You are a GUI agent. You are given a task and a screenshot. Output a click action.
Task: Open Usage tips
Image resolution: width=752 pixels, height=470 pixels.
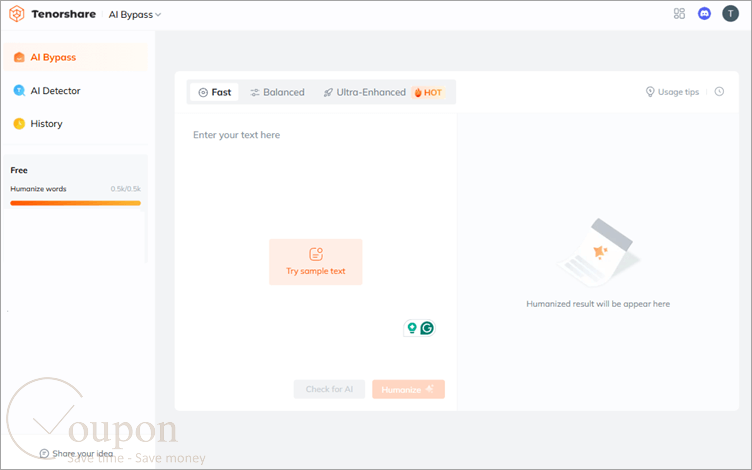tap(672, 92)
